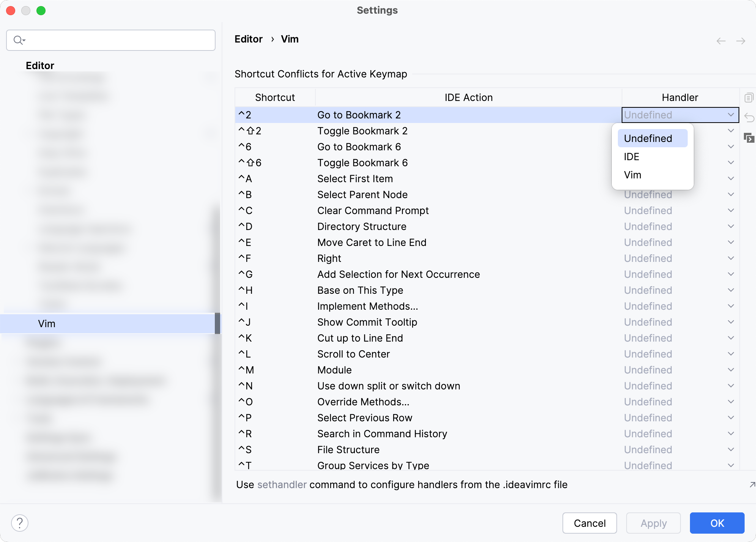Open the handler dropdown for Toggle Bookmark 6
Screen dimensions: 756x542
click(x=731, y=162)
